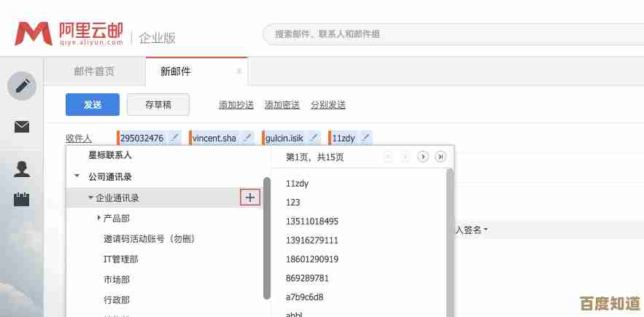Click the 存草稿 button
Screen dimensions: 644x317
(158, 104)
